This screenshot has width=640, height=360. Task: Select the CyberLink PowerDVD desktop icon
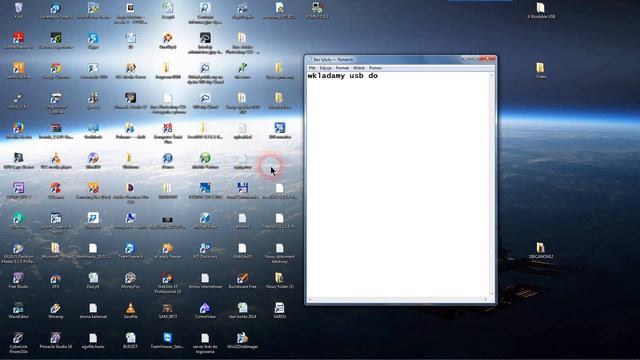18,343
